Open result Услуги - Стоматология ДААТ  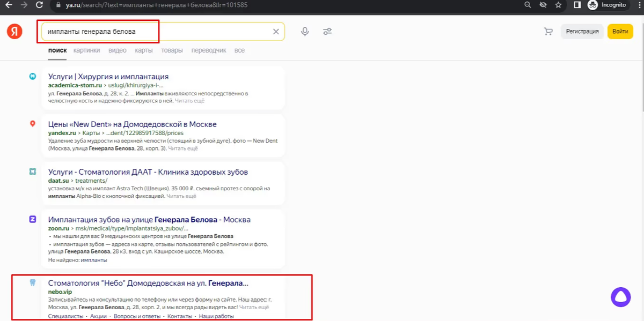coord(148,172)
